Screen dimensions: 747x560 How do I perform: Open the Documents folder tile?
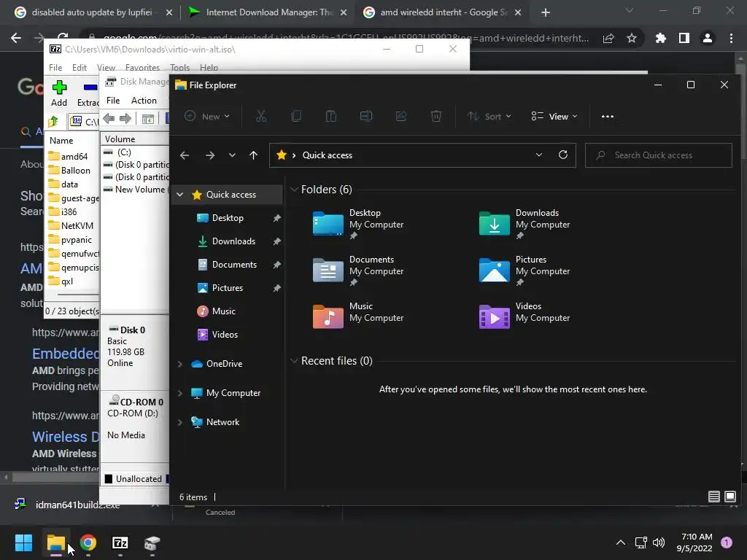[x=359, y=271]
